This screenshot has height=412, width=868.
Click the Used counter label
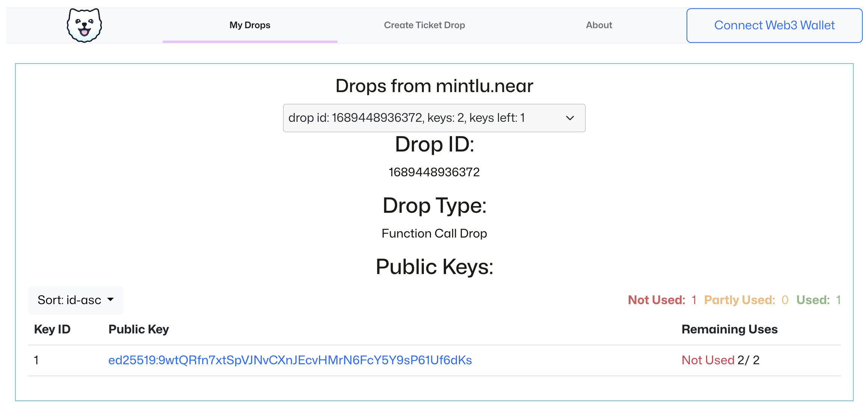pos(813,300)
